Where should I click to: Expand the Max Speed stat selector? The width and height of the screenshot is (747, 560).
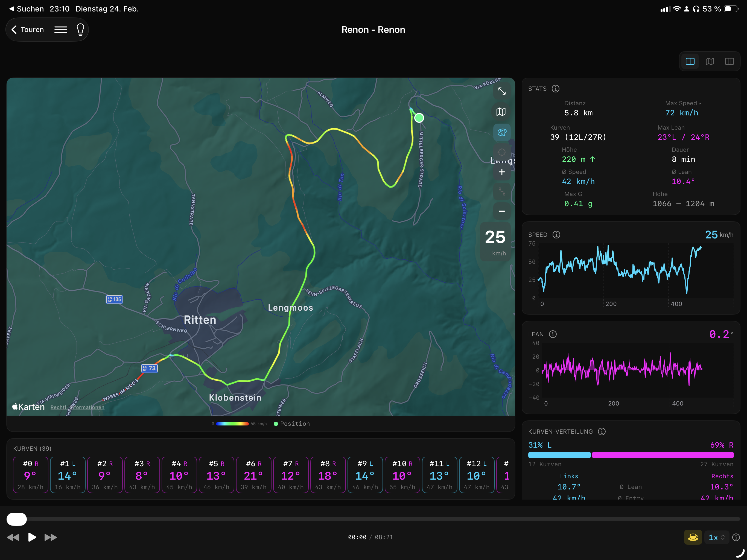coord(683,103)
